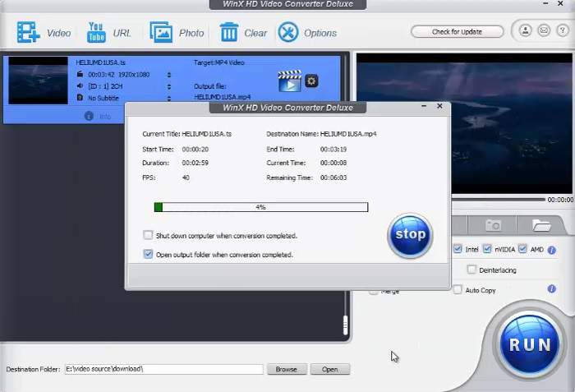Click the Info icon under the video item
The width and height of the screenshot is (575, 392).
89,116
